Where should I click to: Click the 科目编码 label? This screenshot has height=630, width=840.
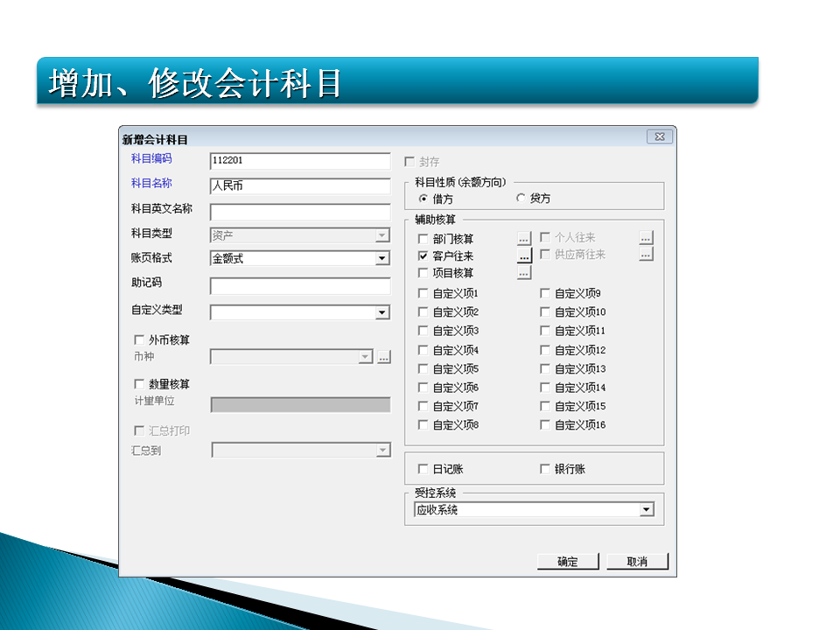[151, 158]
